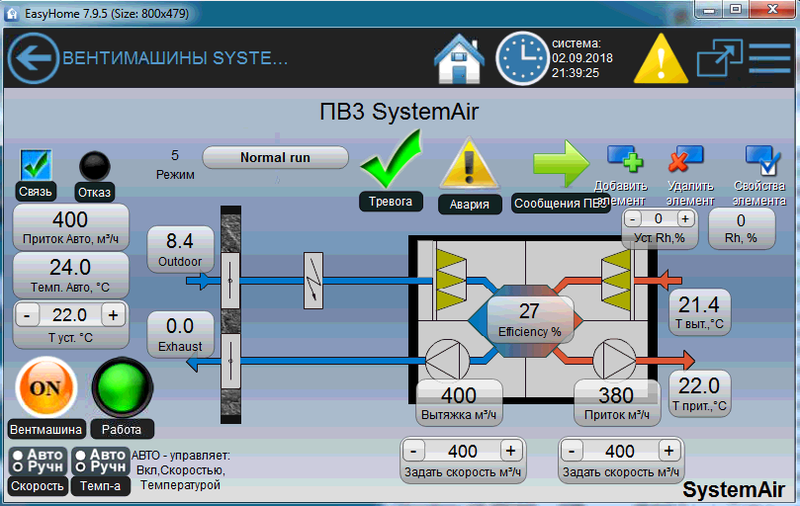The width and height of the screenshot is (800, 506).
Task: Toggle the ON ventilation machine switch
Action: tap(46, 388)
